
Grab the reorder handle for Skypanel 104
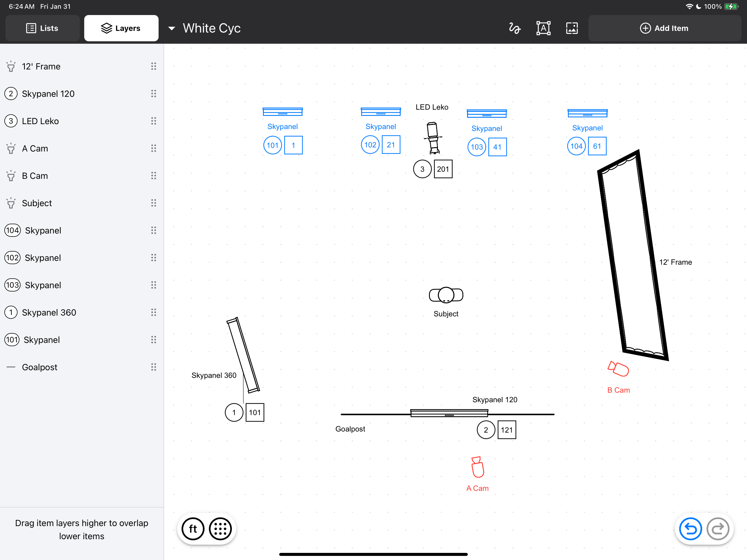pyautogui.click(x=154, y=230)
